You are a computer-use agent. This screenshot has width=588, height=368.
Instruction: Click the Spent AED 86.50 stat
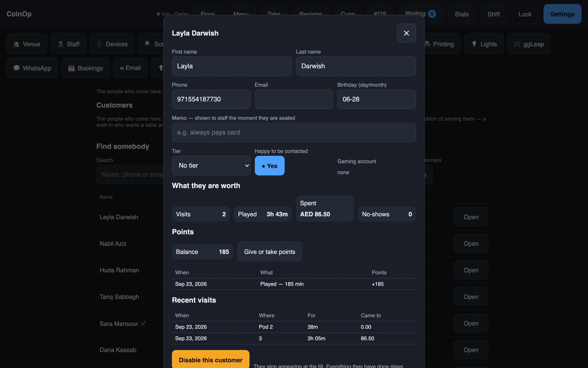(325, 209)
